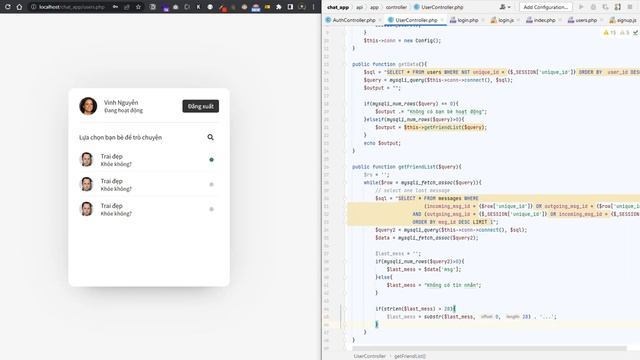The width and height of the screenshot is (640, 360).
Task: Bookmark this page with the star icon
Action: coord(138,7)
